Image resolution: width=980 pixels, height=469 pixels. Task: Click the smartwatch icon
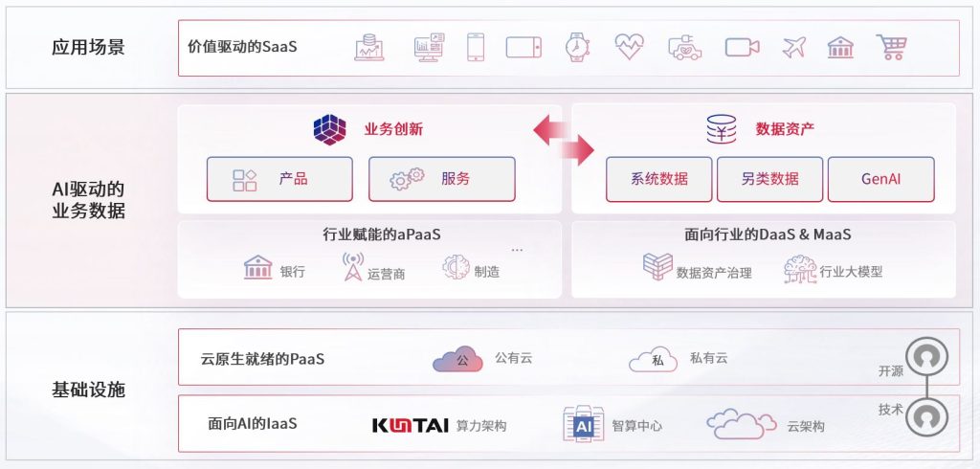pyautogui.click(x=577, y=47)
